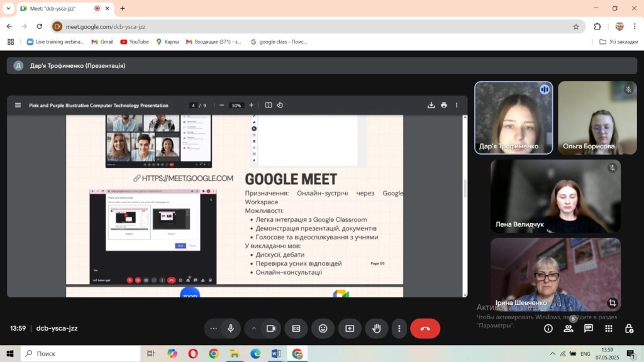Open File Explorer from taskbar

click(235, 353)
